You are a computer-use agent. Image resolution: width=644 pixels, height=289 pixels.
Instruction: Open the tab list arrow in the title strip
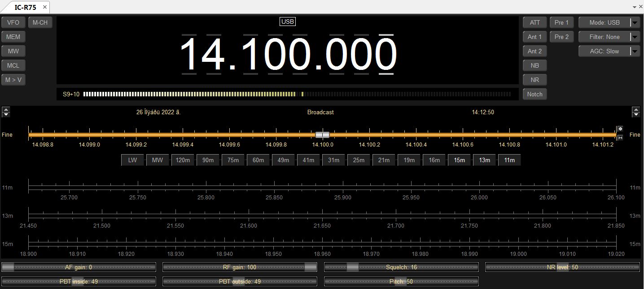(635, 7)
